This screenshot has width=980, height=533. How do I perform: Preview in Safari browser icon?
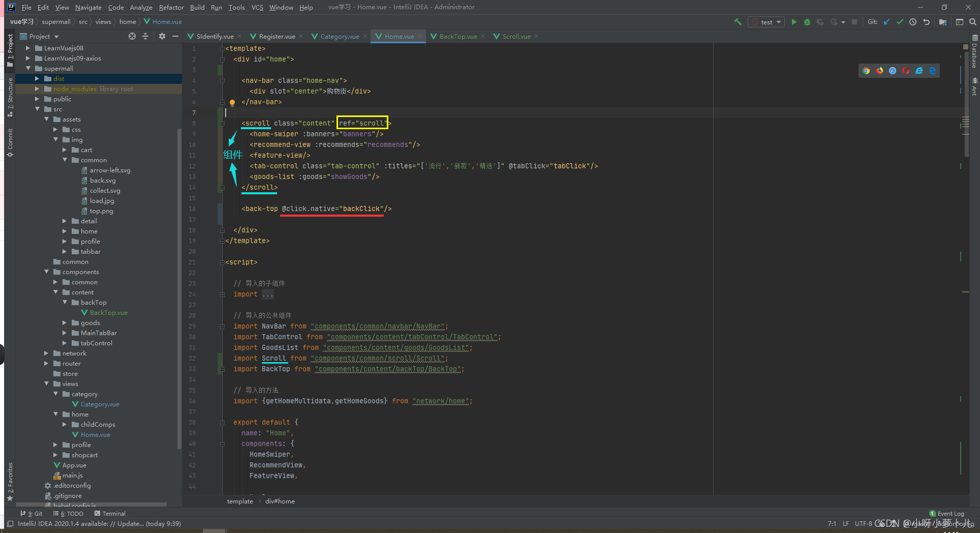point(893,71)
